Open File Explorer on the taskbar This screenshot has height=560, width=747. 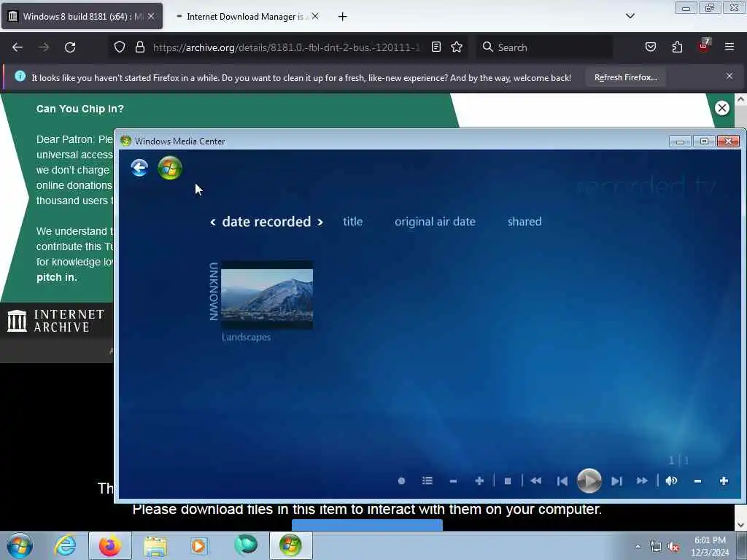pyautogui.click(x=155, y=546)
